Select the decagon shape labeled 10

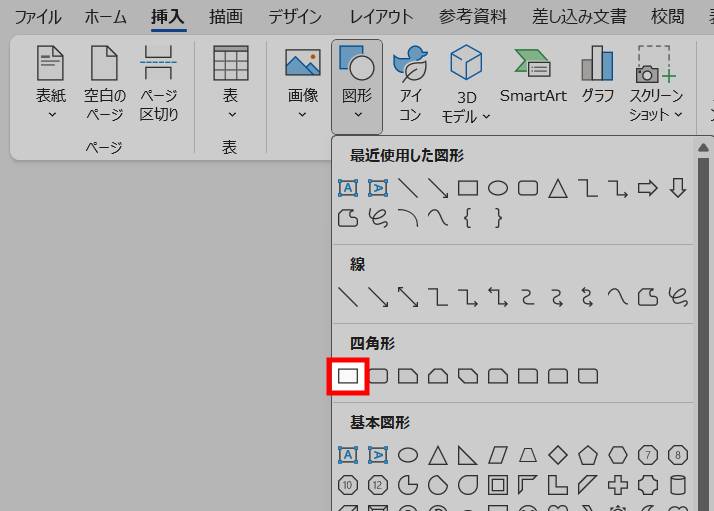(x=347, y=485)
